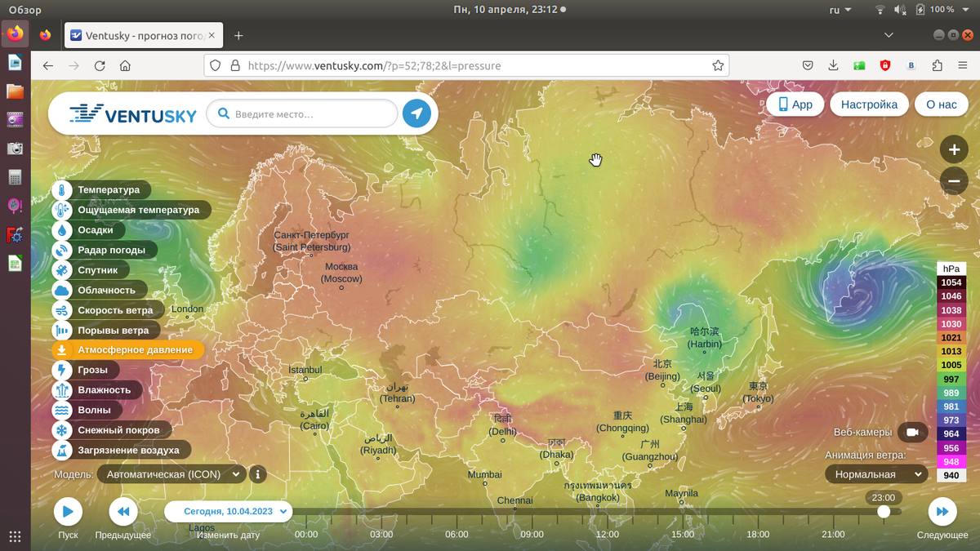Go back in browser history
The width and height of the screenshot is (980, 551).
(48, 65)
